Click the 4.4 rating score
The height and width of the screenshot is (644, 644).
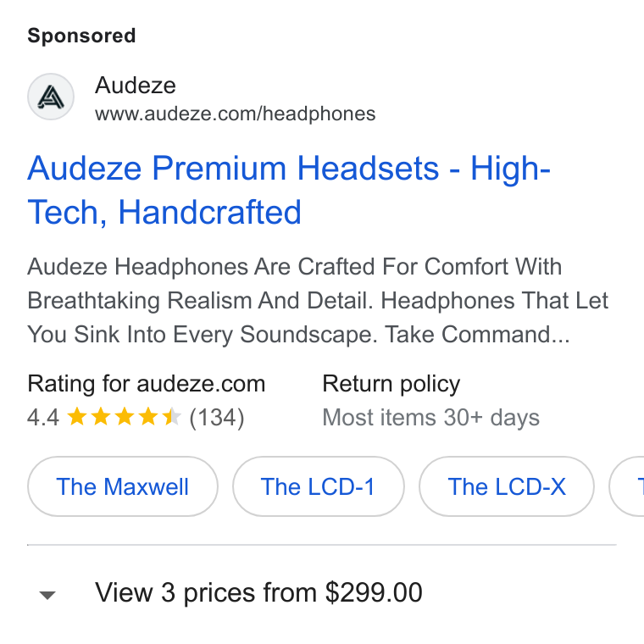[x=43, y=418]
